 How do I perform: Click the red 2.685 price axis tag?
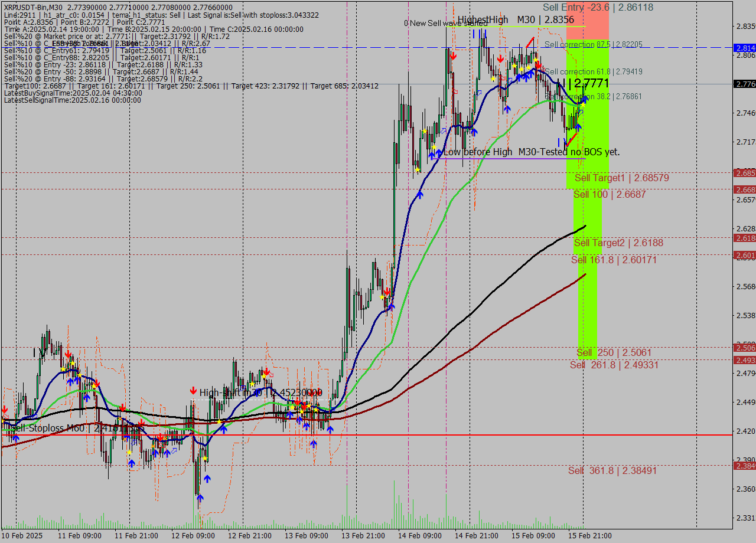click(x=744, y=173)
